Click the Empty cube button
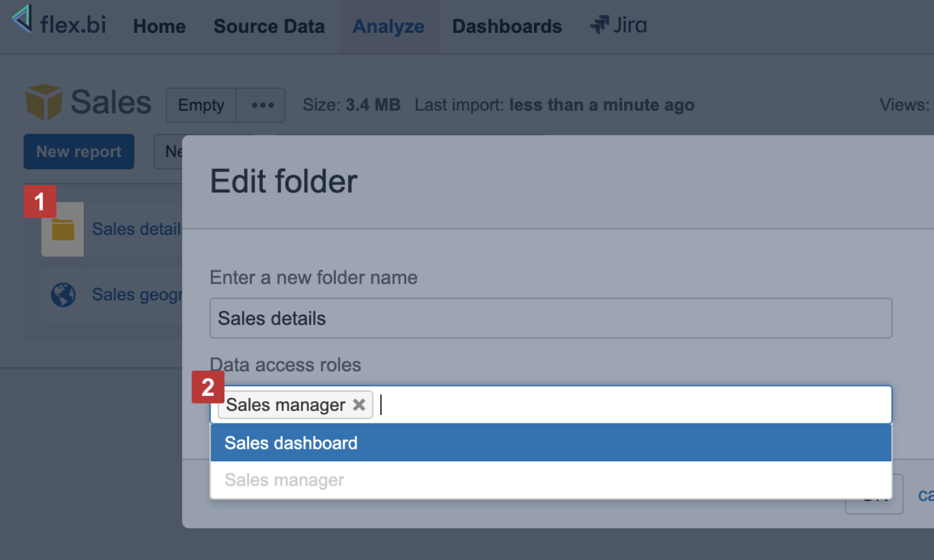Screen dimensions: 934x560 pyautogui.click(x=201, y=106)
